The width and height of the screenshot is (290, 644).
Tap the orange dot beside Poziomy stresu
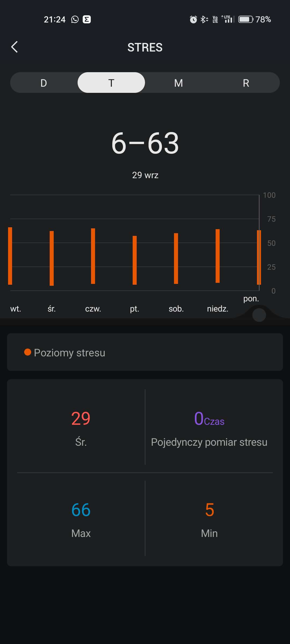pyautogui.click(x=28, y=352)
